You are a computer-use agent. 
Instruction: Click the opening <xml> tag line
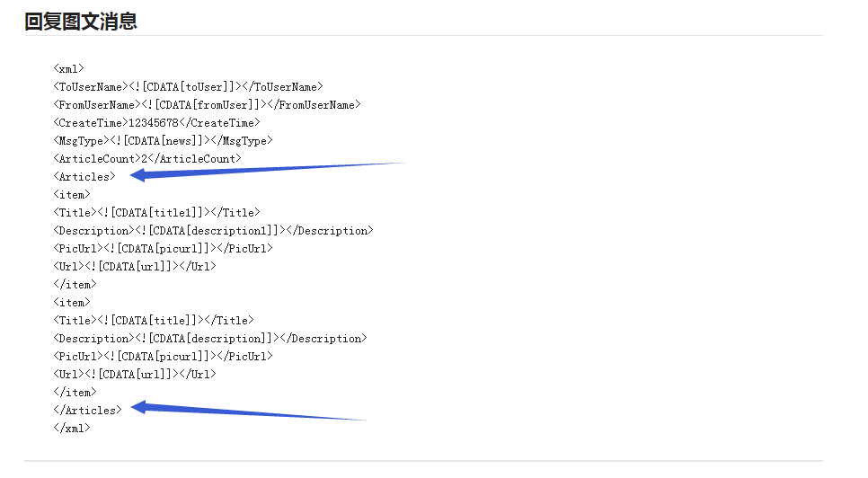click(68, 68)
